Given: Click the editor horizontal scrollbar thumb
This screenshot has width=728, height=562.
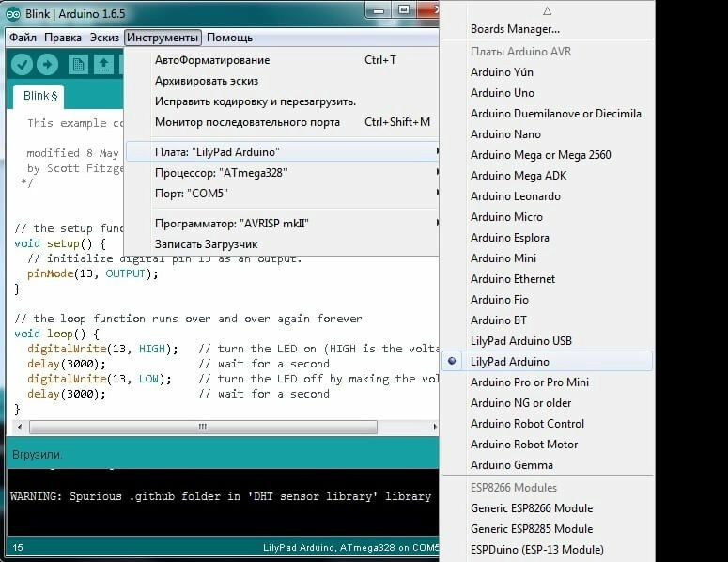Looking at the screenshot, I should point(203,427).
